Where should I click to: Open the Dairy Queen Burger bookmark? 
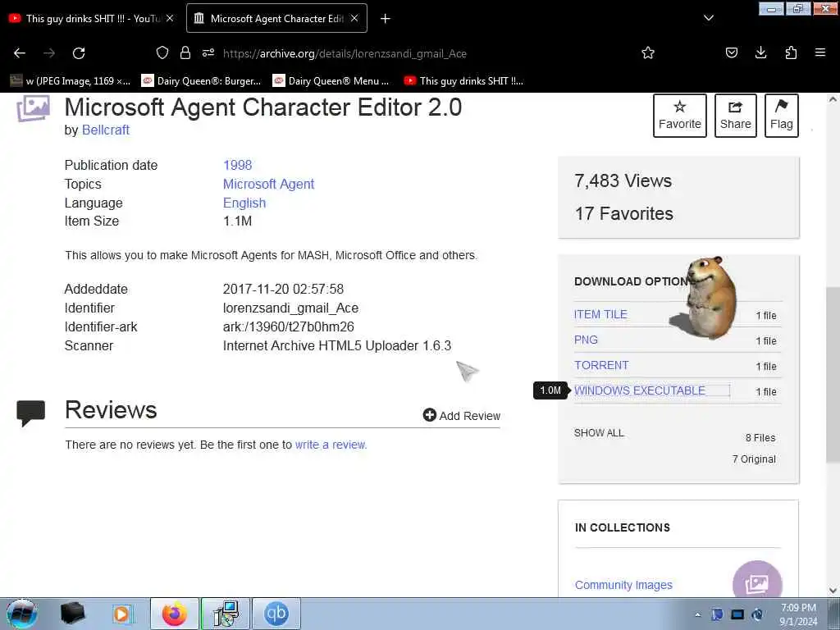(x=201, y=81)
